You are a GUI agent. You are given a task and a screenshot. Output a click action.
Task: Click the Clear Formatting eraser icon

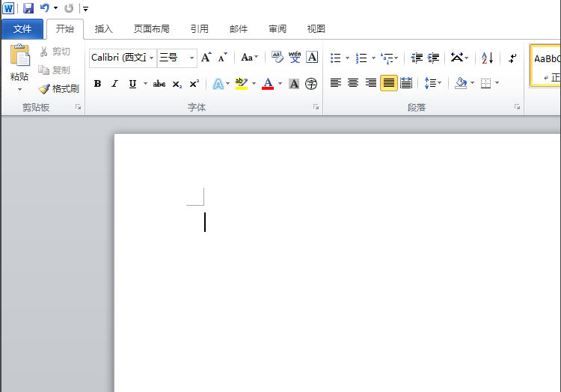(278, 57)
